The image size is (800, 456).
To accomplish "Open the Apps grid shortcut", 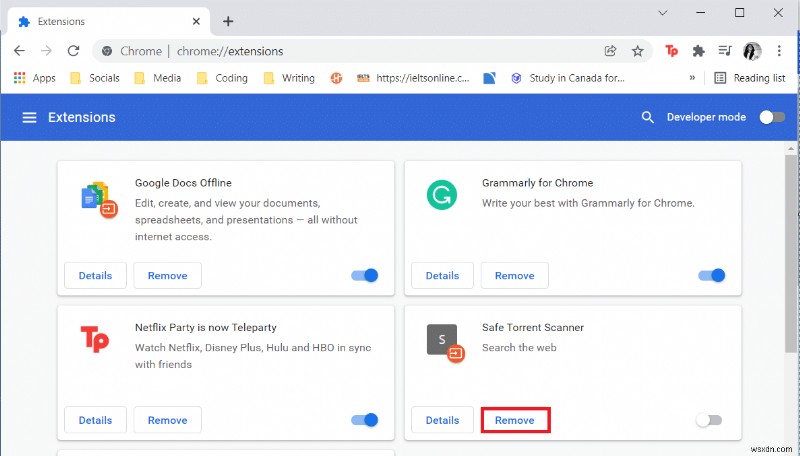I will tap(34, 78).
